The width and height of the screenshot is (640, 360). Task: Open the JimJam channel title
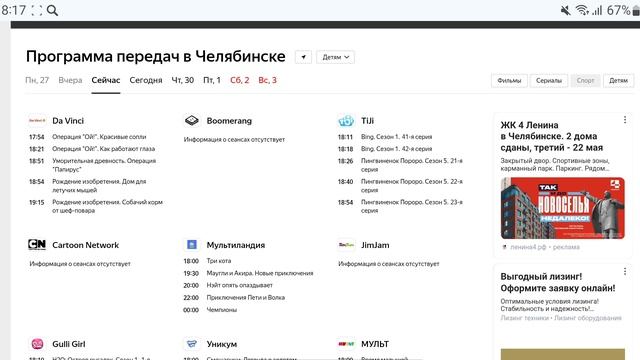point(375,245)
